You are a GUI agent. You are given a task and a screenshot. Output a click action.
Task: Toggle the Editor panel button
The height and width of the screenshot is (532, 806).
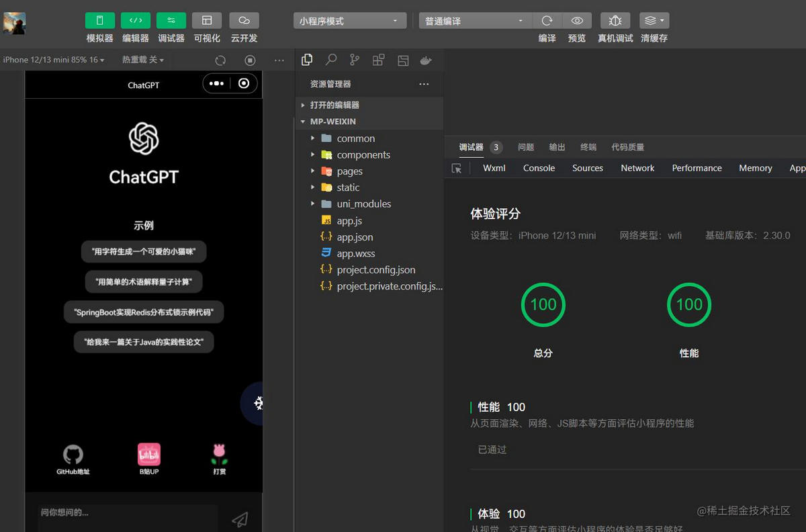(135, 21)
